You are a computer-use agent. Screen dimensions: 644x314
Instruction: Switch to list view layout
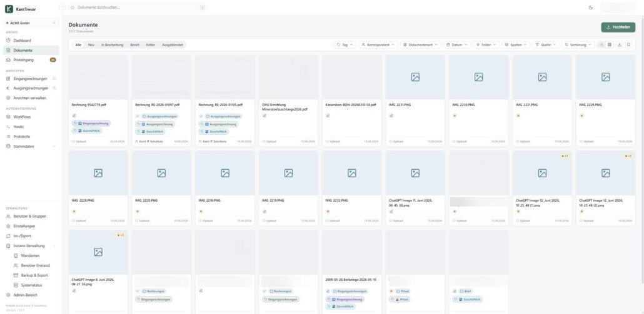click(x=601, y=45)
